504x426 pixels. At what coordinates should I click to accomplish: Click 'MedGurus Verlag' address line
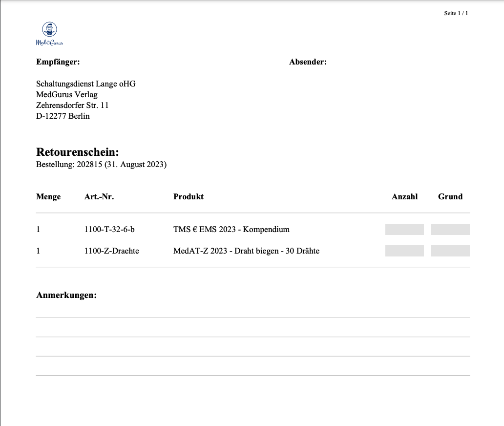[67, 94]
